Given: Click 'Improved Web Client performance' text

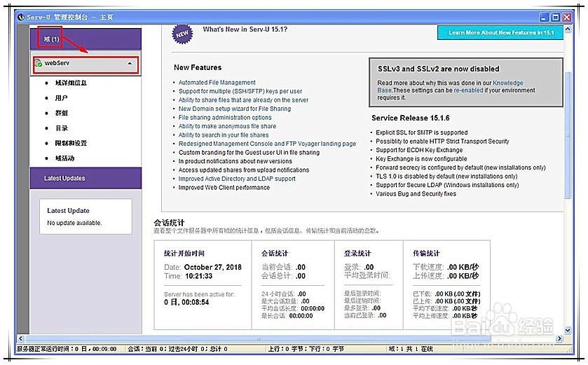Looking at the screenshot, I should [224, 187].
